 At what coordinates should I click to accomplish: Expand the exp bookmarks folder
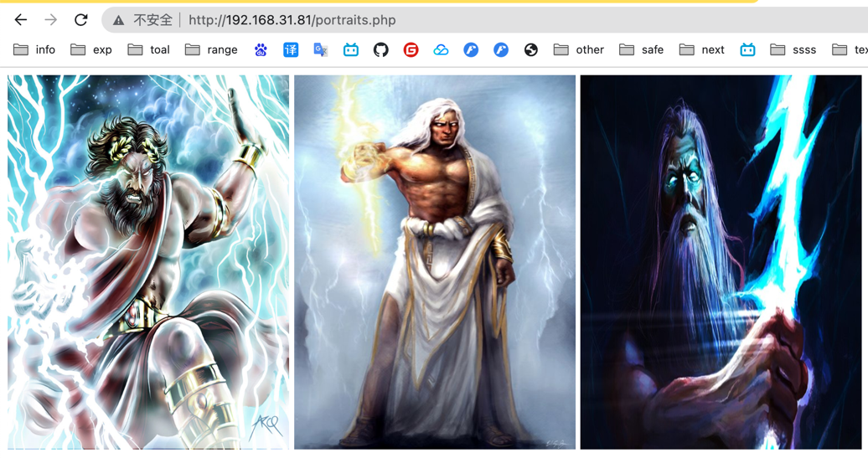click(91, 50)
